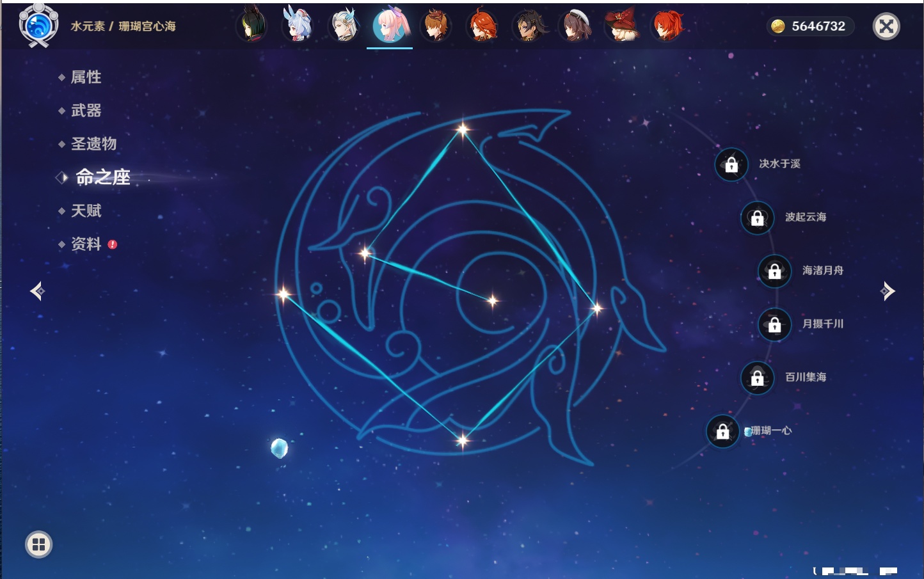Close the character screen with X button
Viewport: 924px width, 579px height.
coord(886,26)
